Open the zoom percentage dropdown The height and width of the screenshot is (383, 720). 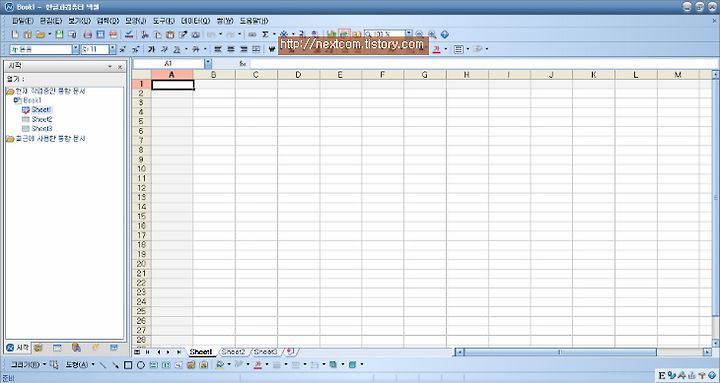pos(409,34)
